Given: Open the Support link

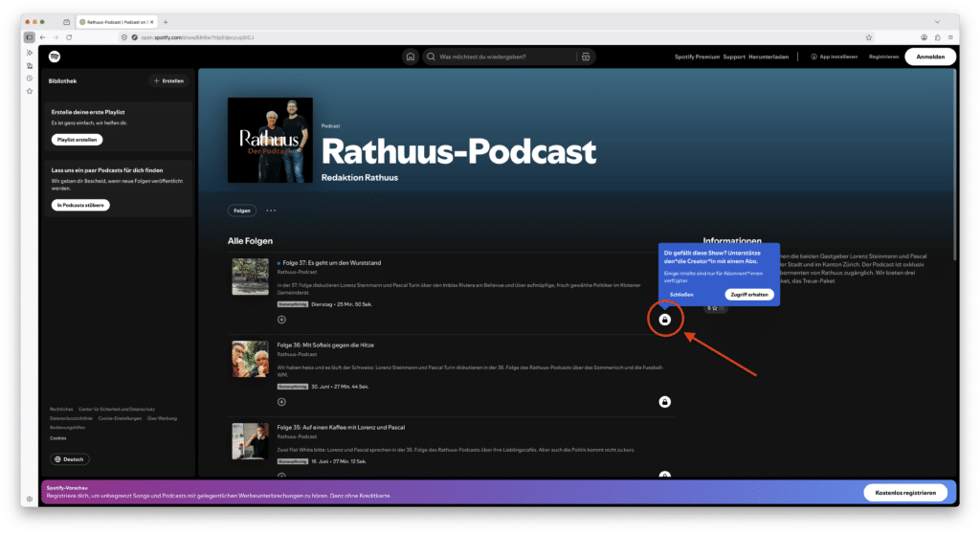Looking at the screenshot, I should coord(734,56).
